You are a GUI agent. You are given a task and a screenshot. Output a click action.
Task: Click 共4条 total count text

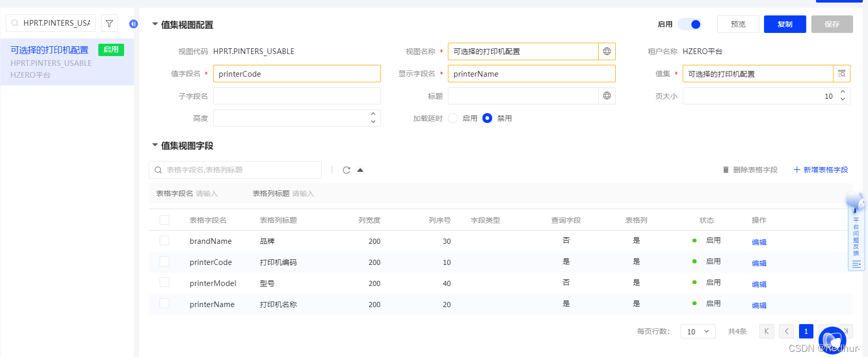[737, 331]
